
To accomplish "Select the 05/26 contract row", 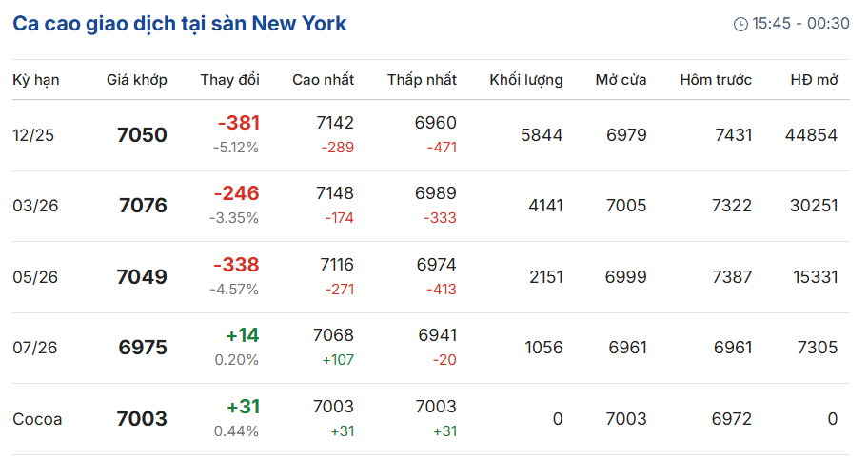I will [x=431, y=277].
